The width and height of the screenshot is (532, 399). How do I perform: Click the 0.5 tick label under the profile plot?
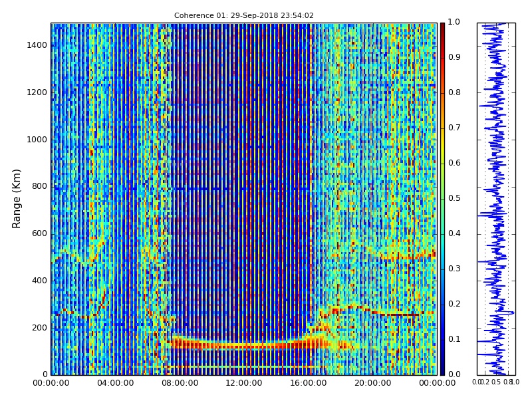coord(496,382)
